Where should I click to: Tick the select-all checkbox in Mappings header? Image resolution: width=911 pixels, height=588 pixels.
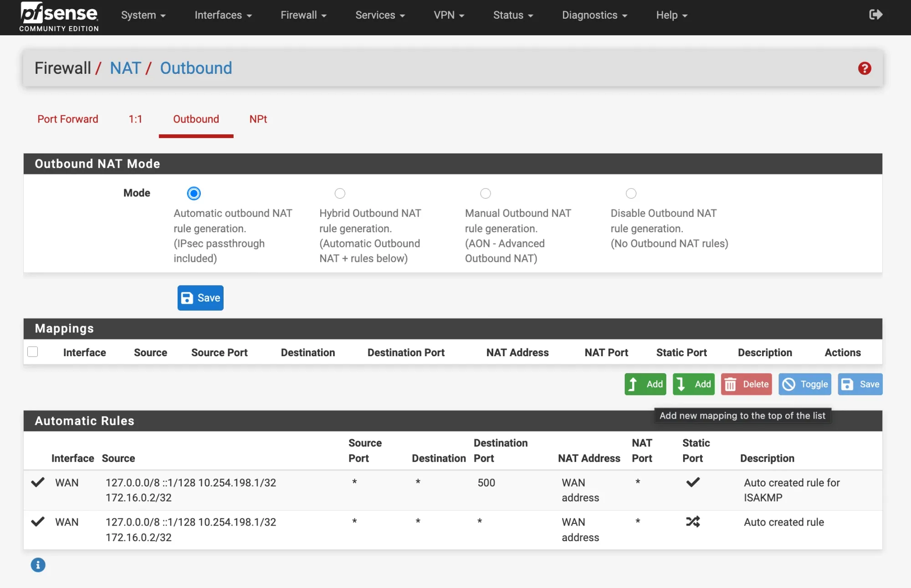[33, 352]
